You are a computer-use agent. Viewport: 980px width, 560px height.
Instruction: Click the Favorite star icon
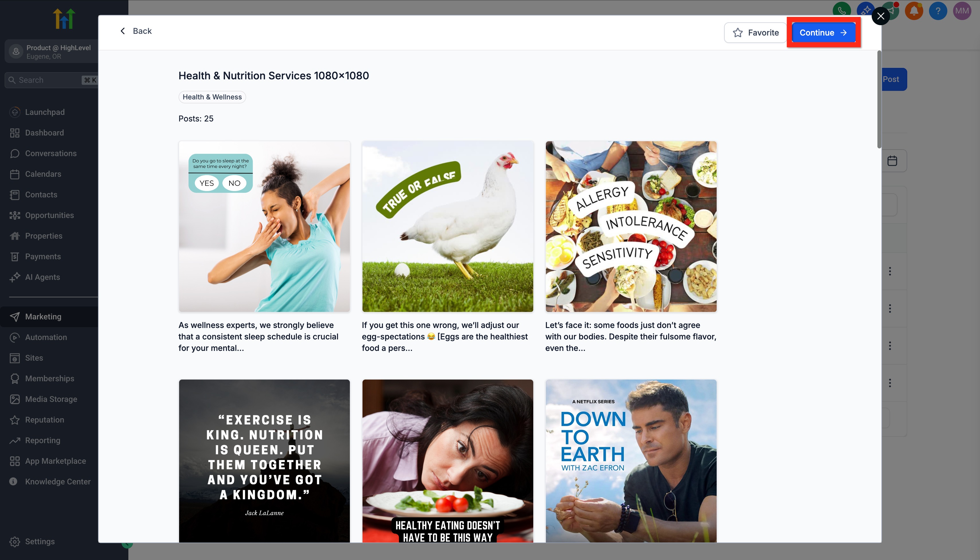click(x=737, y=33)
